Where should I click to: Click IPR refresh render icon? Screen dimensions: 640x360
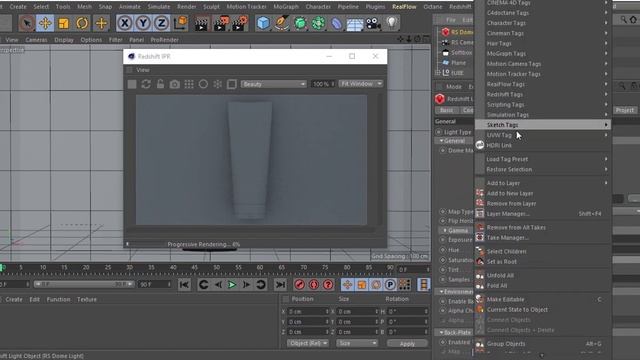click(146, 84)
